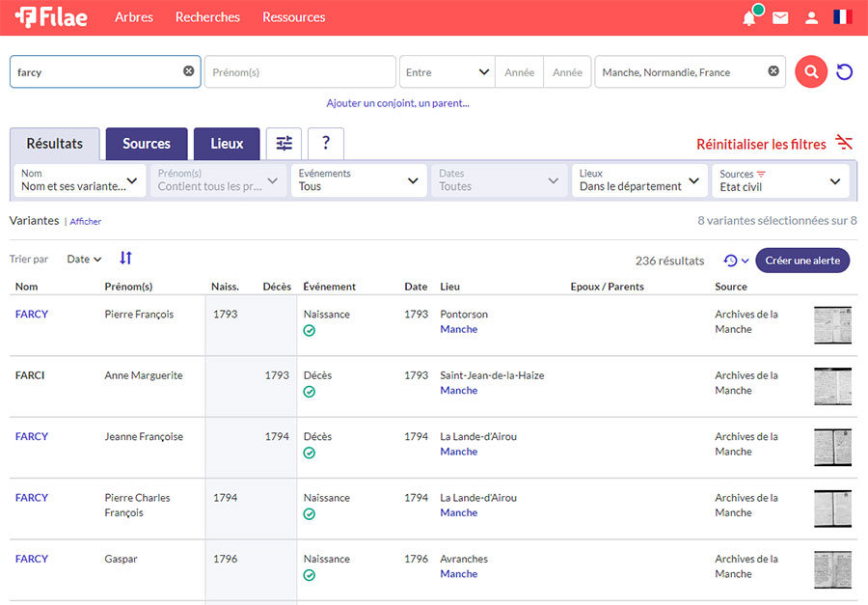Switch to the Sources tab
The height and width of the screenshot is (605, 868).
[147, 144]
